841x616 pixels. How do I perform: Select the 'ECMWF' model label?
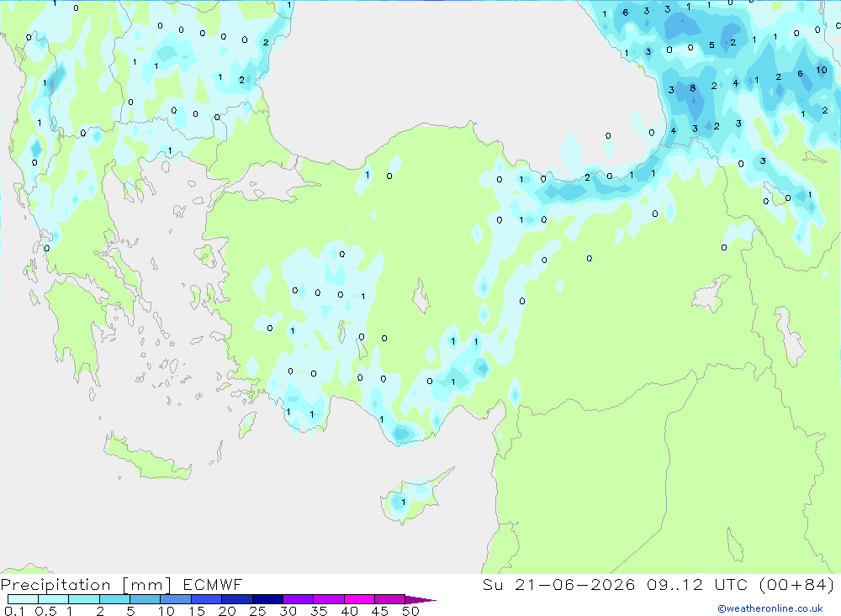pyautogui.click(x=213, y=584)
